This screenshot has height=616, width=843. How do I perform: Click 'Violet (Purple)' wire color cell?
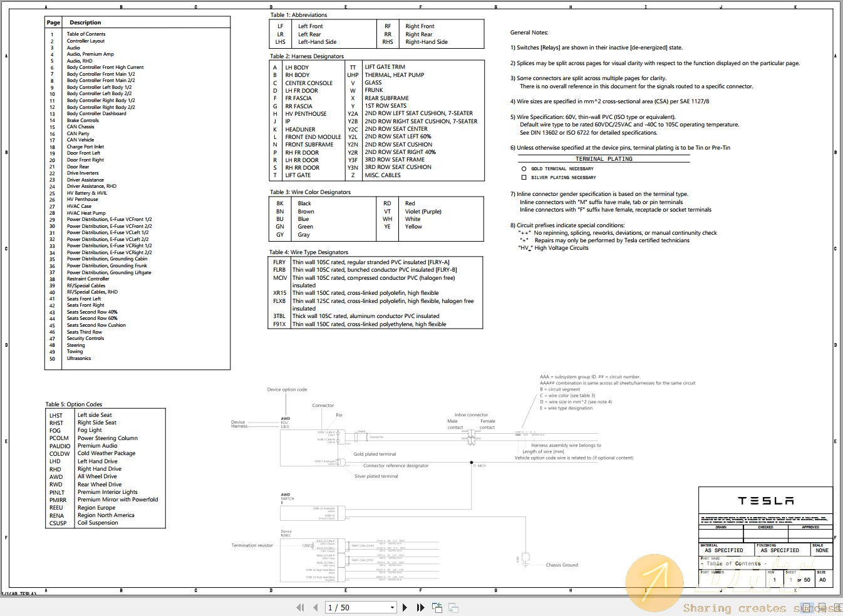pyautogui.click(x=423, y=212)
